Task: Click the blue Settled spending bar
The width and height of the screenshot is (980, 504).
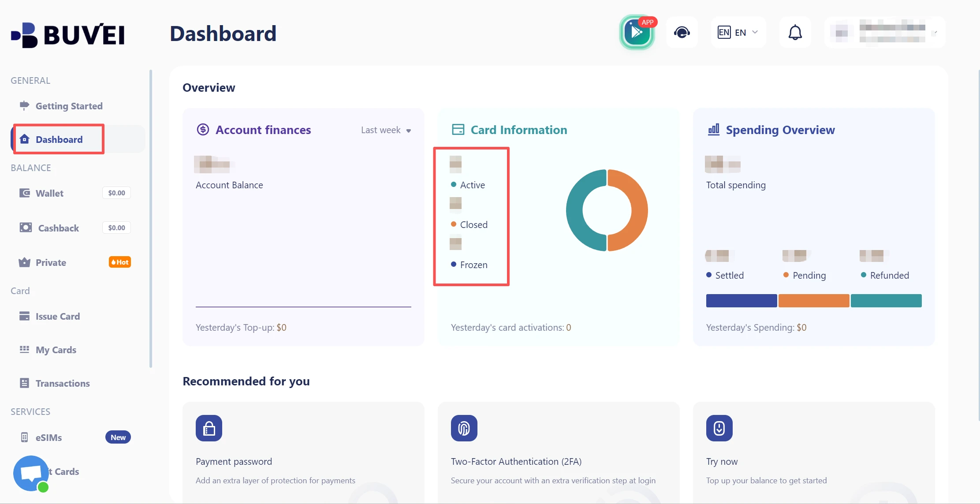Action: coord(742,300)
